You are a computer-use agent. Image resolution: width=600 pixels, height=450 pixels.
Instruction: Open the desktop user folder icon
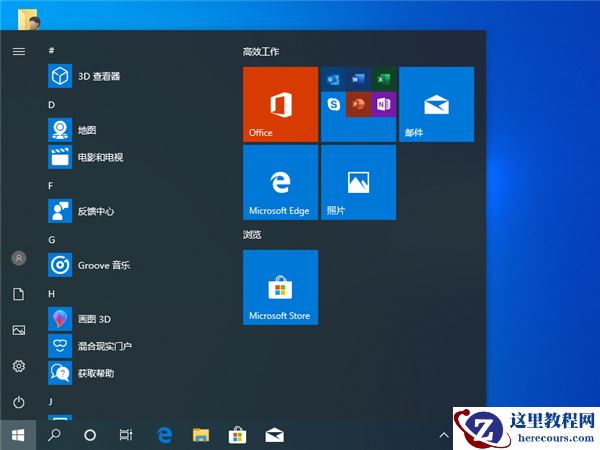coord(28,19)
